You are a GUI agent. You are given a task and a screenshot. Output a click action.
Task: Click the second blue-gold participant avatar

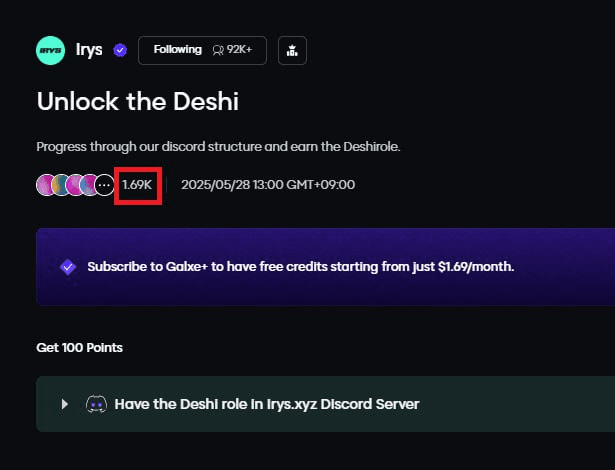coord(60,185)
